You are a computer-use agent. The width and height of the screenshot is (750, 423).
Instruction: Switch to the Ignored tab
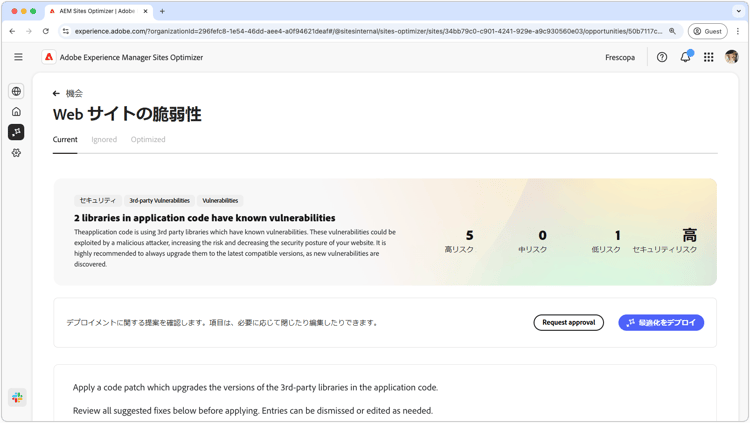pyautogui.click(x=104, y=139)
